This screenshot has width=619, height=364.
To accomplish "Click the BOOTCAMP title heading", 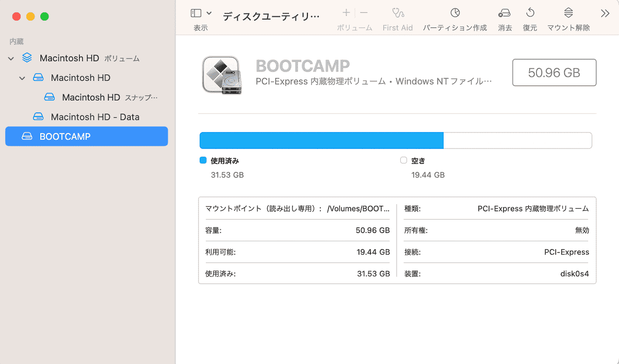I will point(303,66).
